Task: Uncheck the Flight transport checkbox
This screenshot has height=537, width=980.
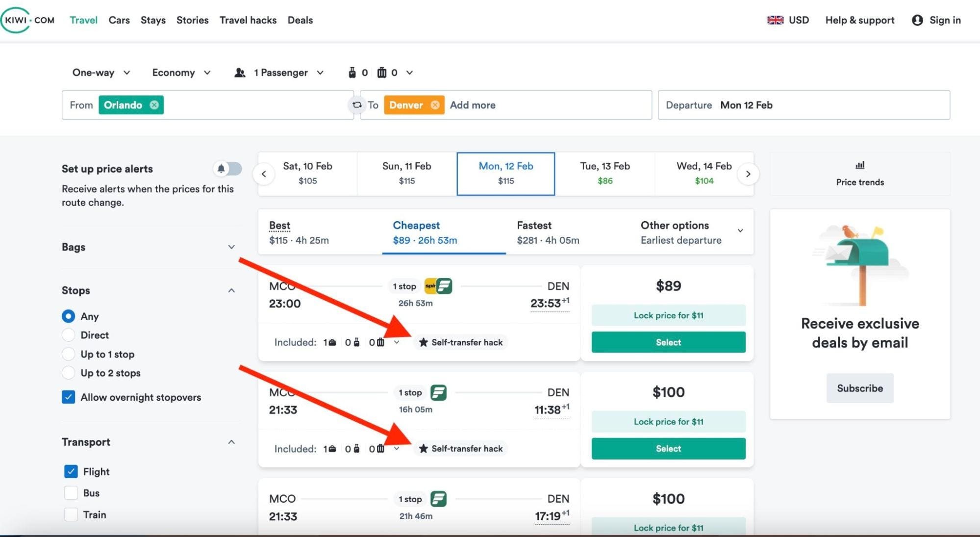Action: (x=71, y=472)
